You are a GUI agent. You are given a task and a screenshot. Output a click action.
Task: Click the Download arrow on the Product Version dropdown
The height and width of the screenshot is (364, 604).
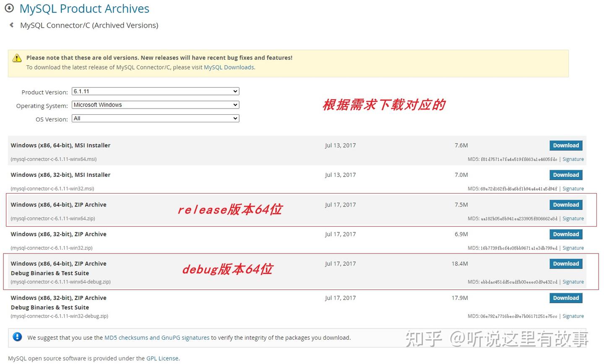(235, 91)
